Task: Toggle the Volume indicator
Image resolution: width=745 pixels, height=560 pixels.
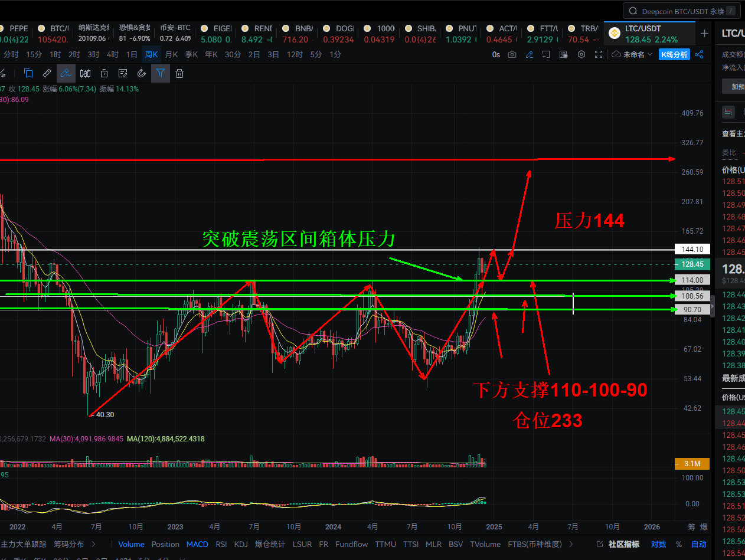Action: (x=131, y=544)
